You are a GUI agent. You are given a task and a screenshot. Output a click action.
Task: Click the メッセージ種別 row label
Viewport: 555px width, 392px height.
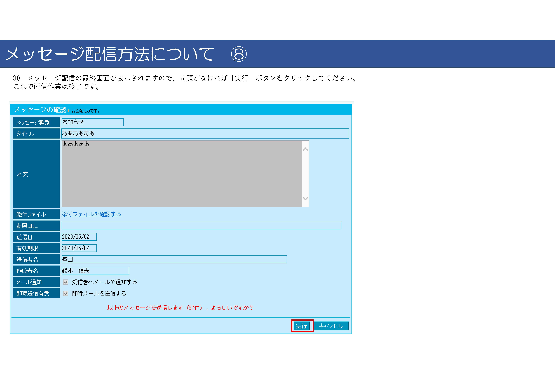point(36,122)
